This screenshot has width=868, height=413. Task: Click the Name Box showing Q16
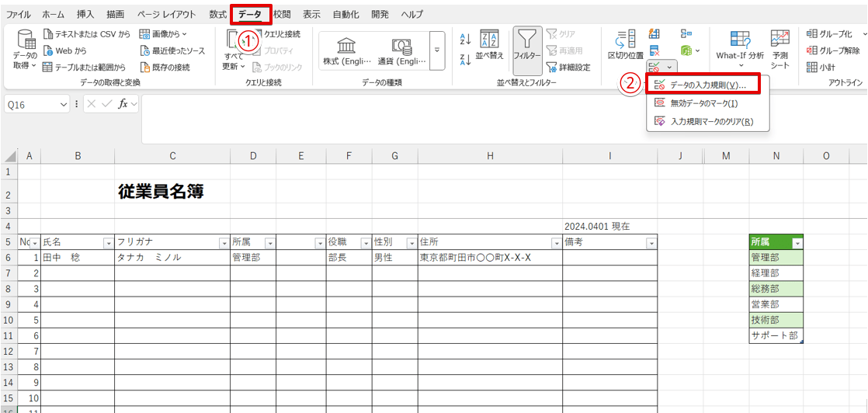[x=36, y=104]
